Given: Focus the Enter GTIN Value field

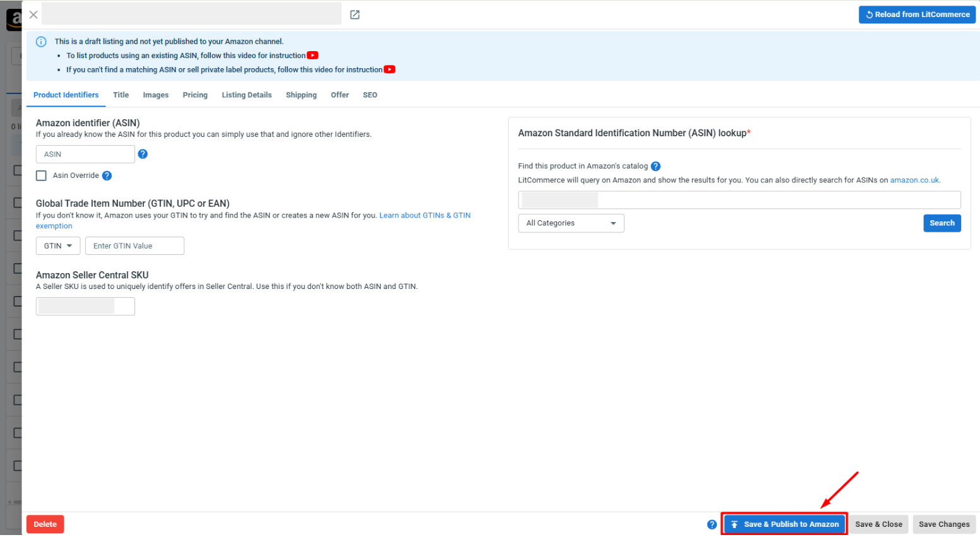Looking at the screenshot, I should click(134, 246).
